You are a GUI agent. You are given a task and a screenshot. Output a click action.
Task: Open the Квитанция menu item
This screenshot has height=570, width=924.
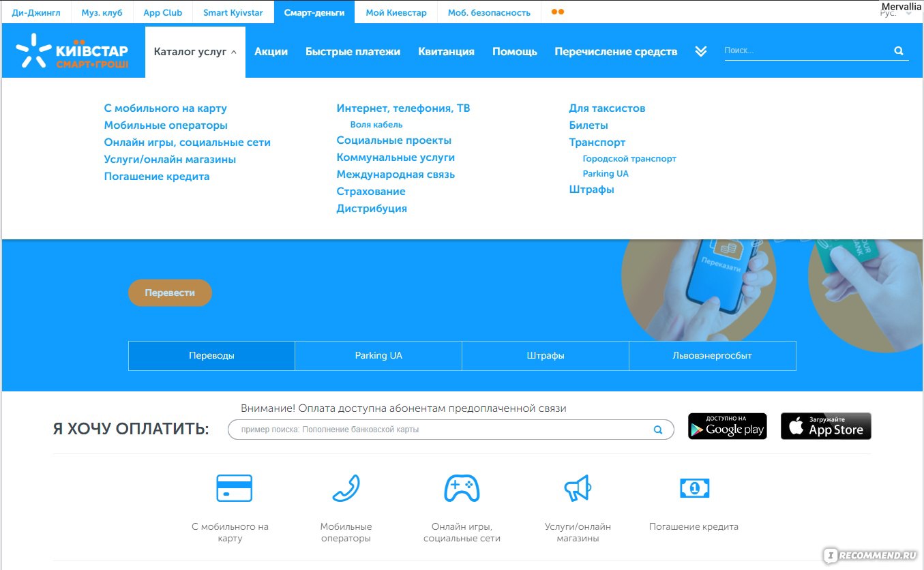point(446,51)
